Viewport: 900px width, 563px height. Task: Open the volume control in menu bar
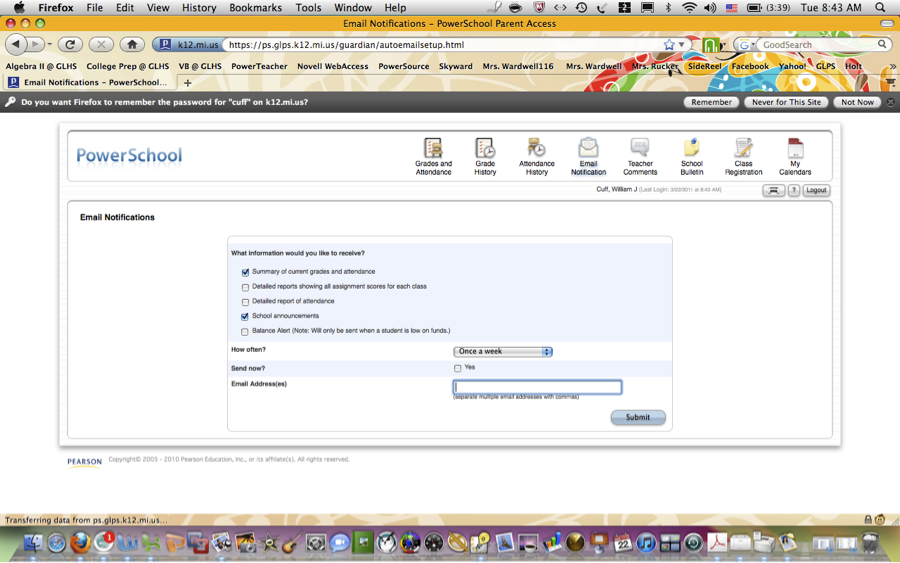coord(710,7)
